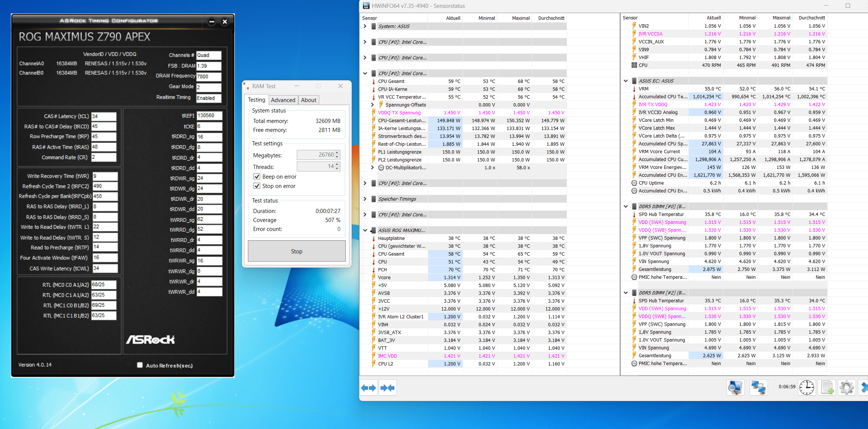Click the Megabytes input field
The image size is (868, 429).
click(316, 155)
